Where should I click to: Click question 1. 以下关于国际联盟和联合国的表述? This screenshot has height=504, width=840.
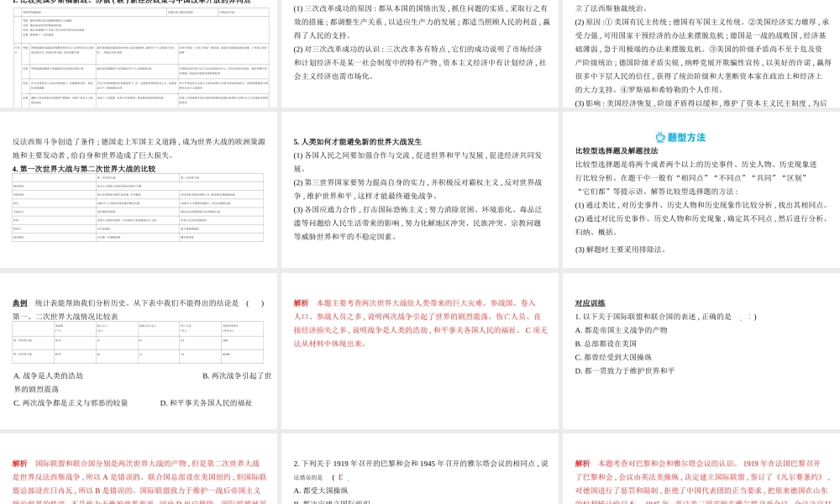click(x=666, y=317)
